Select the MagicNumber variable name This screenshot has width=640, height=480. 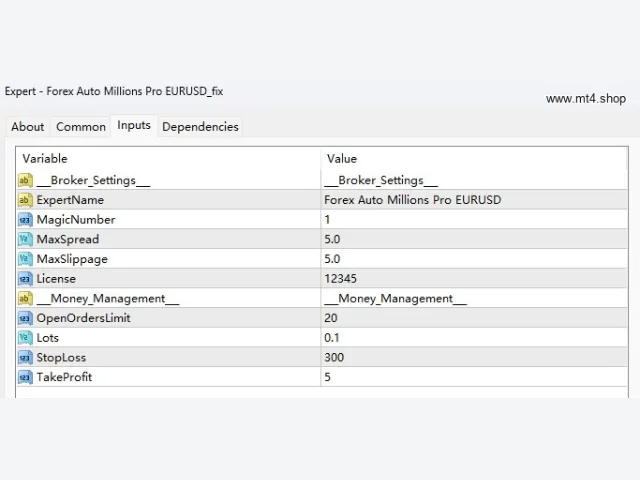76,220
